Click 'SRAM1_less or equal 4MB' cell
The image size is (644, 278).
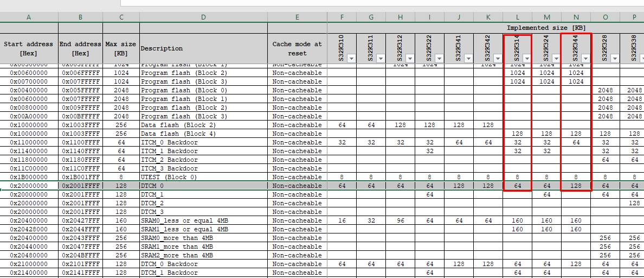click(x=204, y=229)
